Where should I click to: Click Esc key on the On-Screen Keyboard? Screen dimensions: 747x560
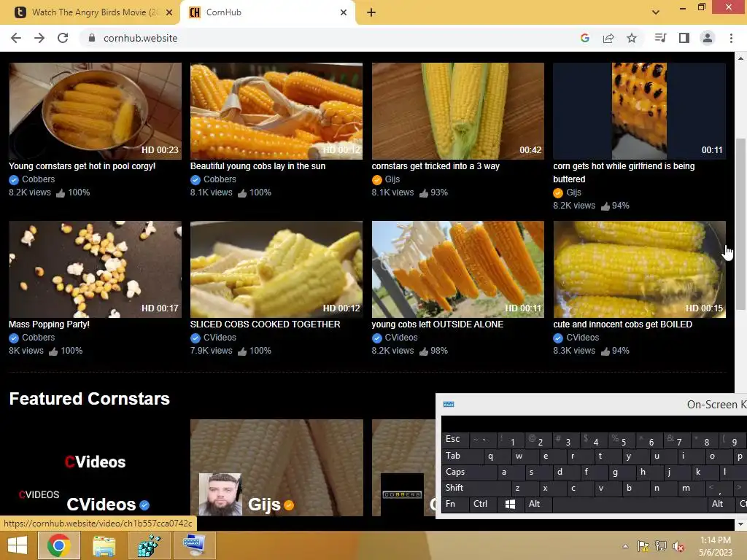[455, 440]
